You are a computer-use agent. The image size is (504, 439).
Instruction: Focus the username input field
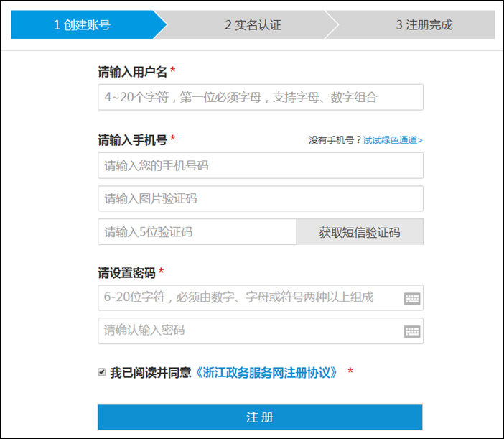click(260, 98)
